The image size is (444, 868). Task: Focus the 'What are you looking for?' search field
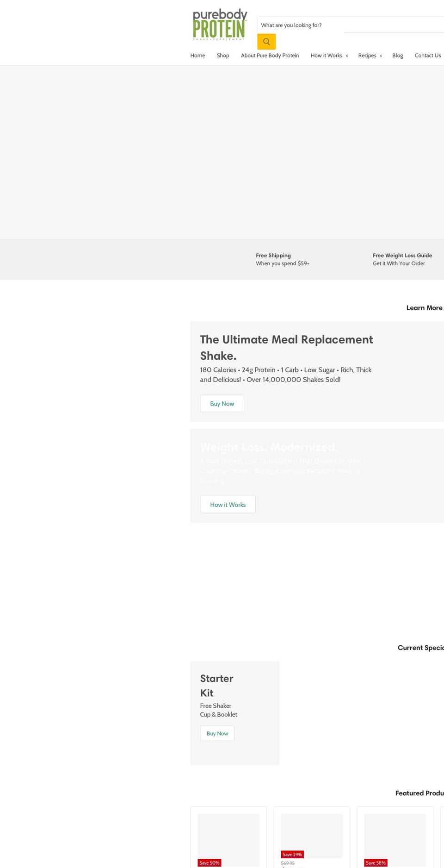pos(351,25)
